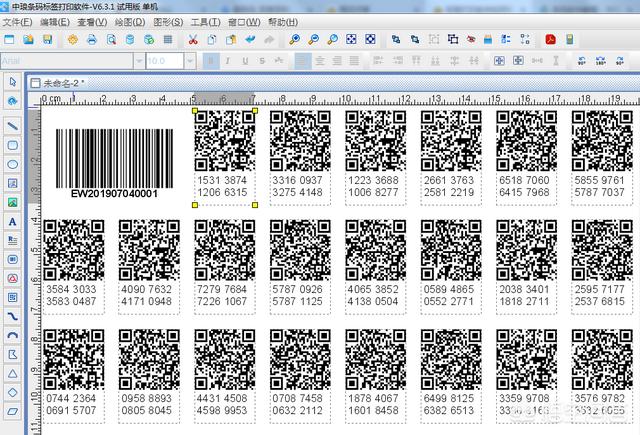
Task: Paste from clipboard icon
Action: pos(231,40)
